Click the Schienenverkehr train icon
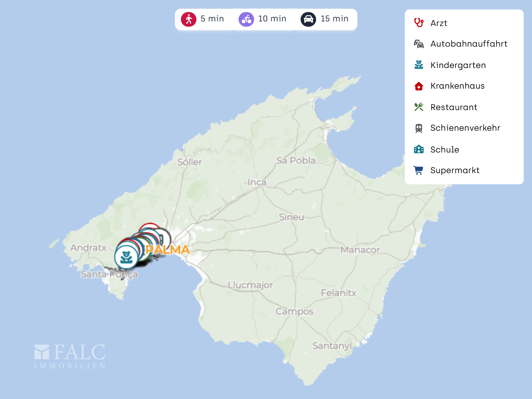This screenshot has width=532, height=399. pos(419,128)
